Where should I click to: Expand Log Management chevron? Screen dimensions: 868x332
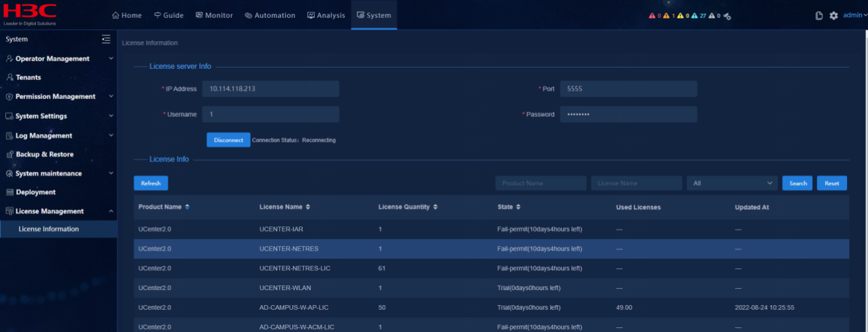[x=111, y=136]
